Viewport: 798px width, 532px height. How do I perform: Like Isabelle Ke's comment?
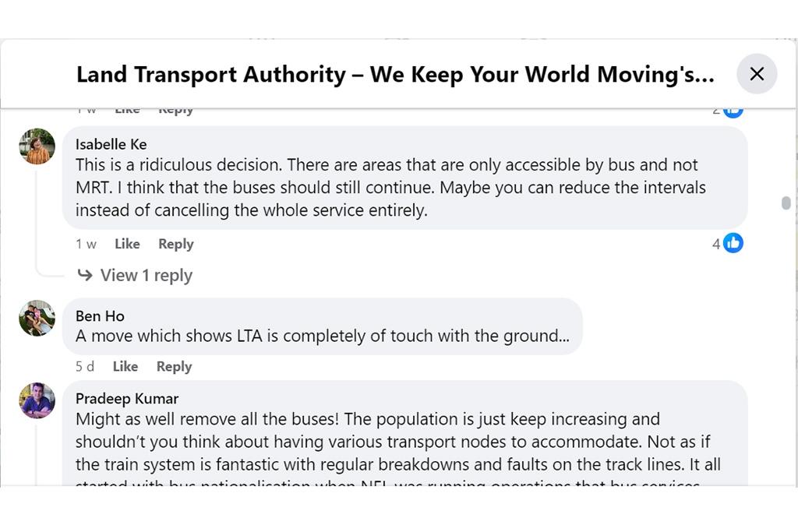127,244
